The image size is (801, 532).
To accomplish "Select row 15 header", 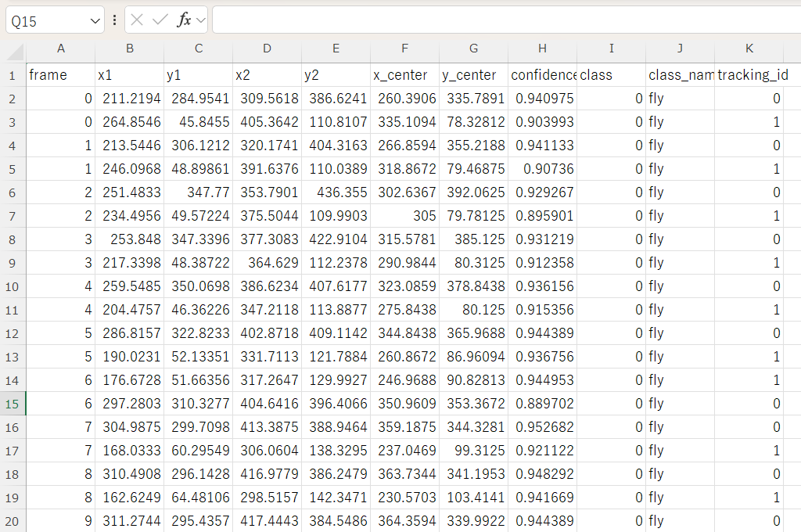I will pos(13,404).
